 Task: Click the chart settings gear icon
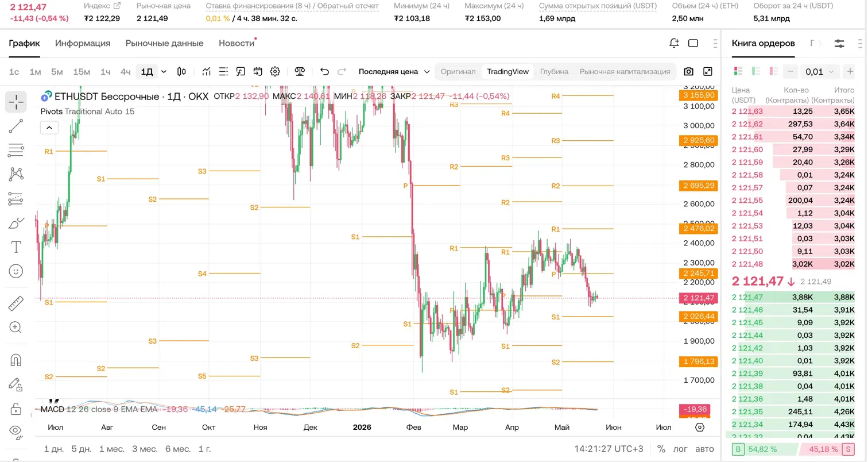[x=275, y=72]
